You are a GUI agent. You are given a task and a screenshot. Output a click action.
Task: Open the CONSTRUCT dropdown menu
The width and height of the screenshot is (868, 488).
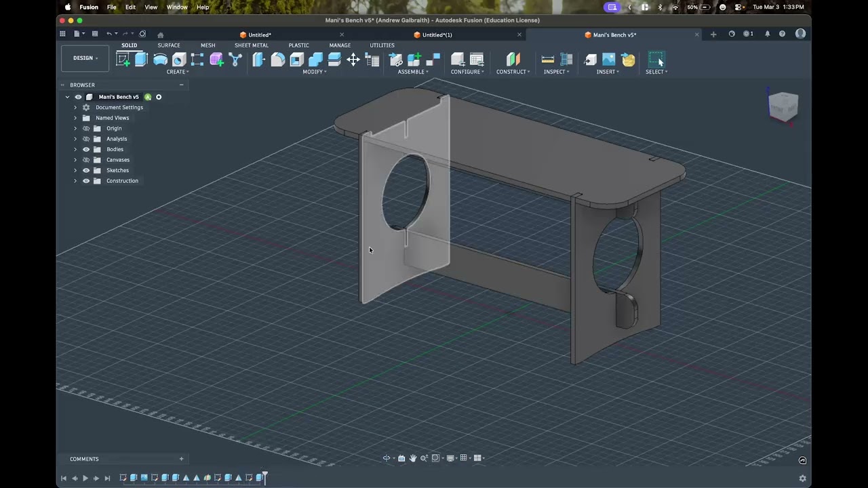point(513,72)
